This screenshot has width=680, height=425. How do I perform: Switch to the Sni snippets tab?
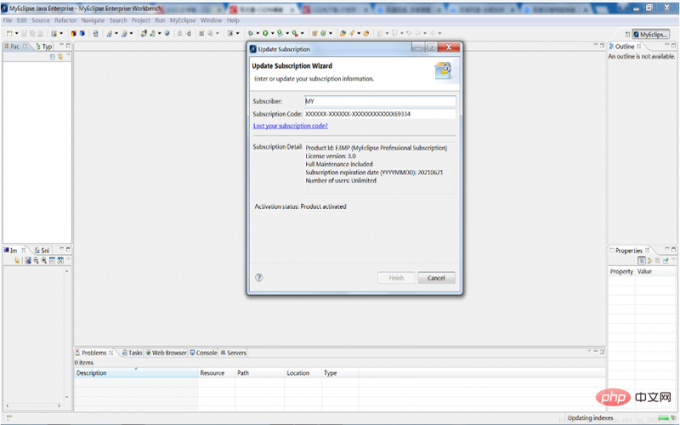42,250
